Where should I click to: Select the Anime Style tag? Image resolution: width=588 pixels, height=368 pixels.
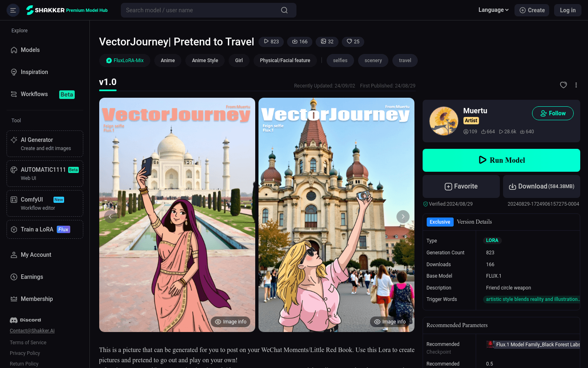tap(205, 61)
